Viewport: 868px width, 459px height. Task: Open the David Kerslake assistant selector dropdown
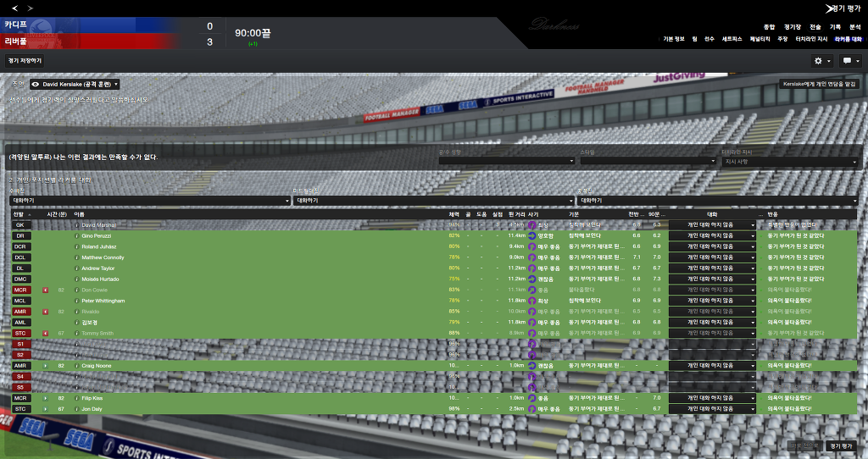pos(75,85)
